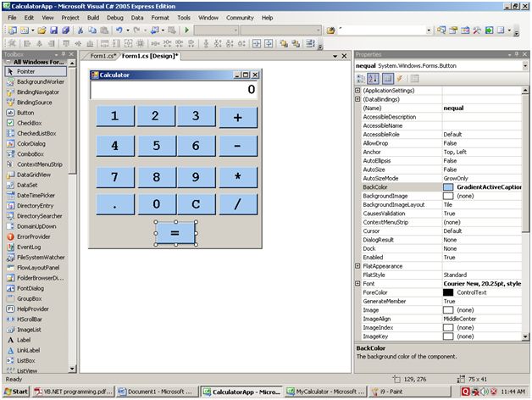Select the DateTimePicker control in Toolbox
The width and height of the screenshot is (532, 400).
pyautogui.click(x=36, y=195)
